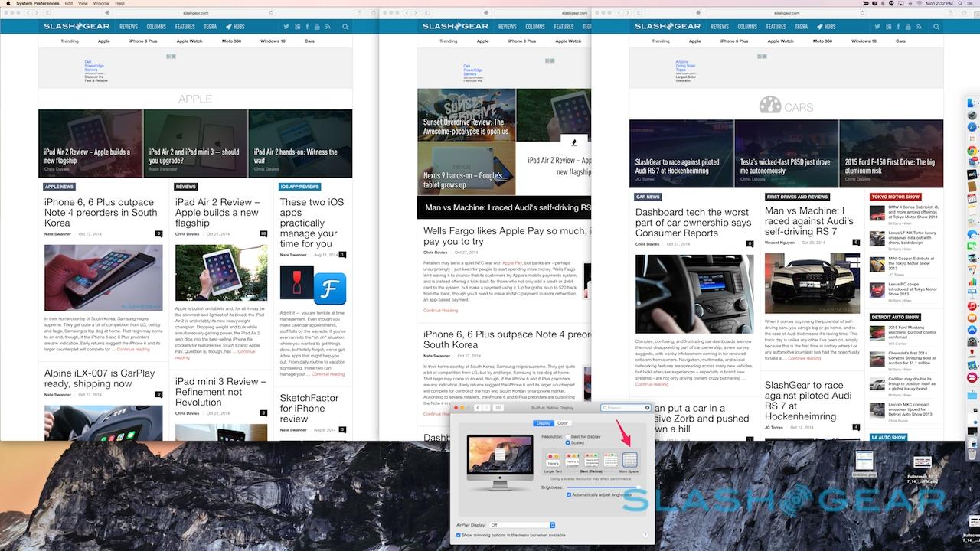Go back in System Preferences window
980x551 pixels.
479,408
